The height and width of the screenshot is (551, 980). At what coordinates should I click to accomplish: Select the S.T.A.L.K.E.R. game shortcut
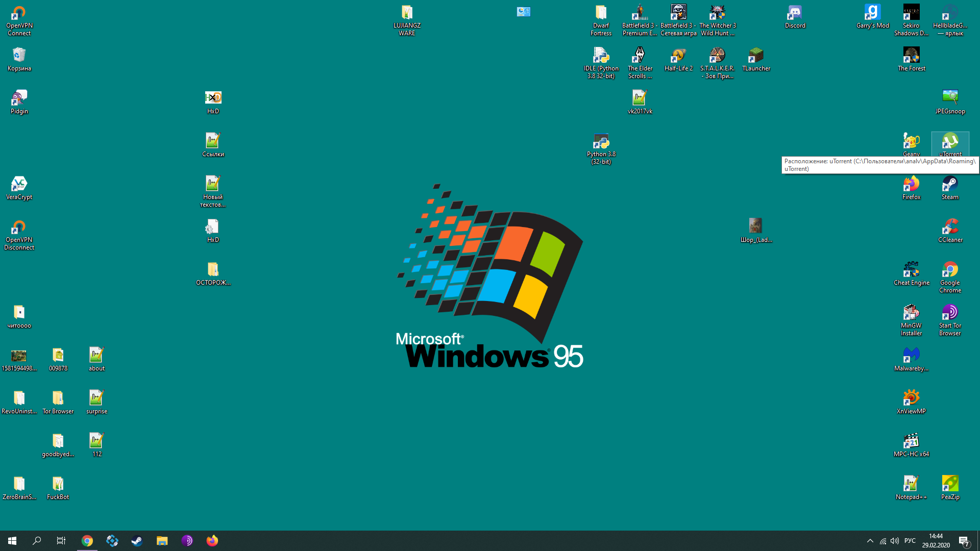coord(717,63)
